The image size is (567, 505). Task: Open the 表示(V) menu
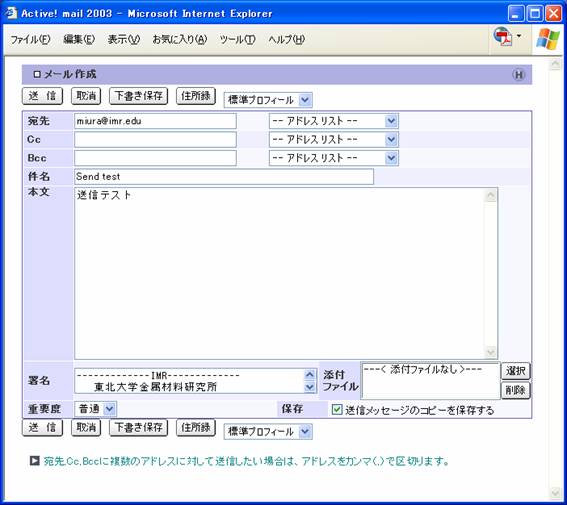pos(124,39)
